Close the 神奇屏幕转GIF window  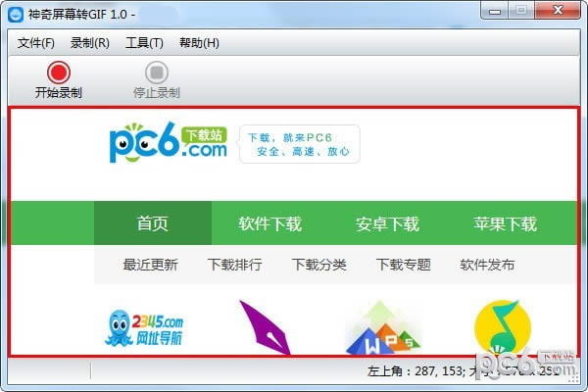(x=558, y=10)
